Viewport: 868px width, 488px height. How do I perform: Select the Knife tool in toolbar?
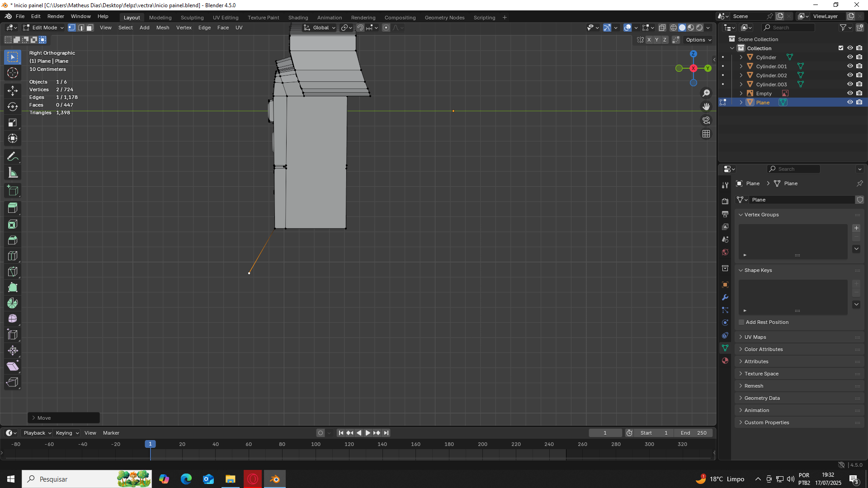(13, 272)
